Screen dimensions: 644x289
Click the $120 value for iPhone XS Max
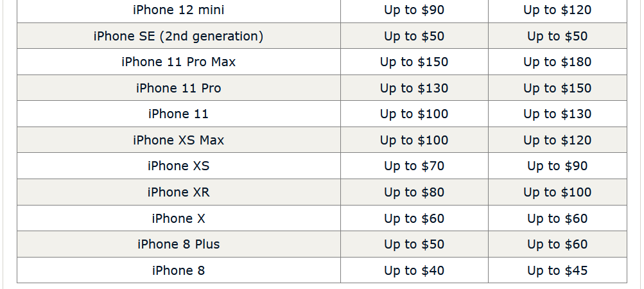557,140
